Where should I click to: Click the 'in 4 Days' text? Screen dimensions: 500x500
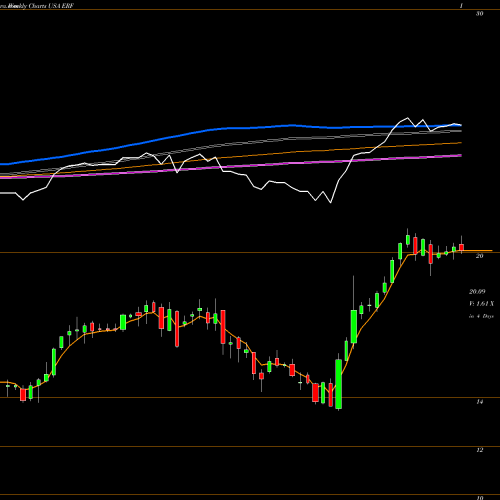pos(481,316)
